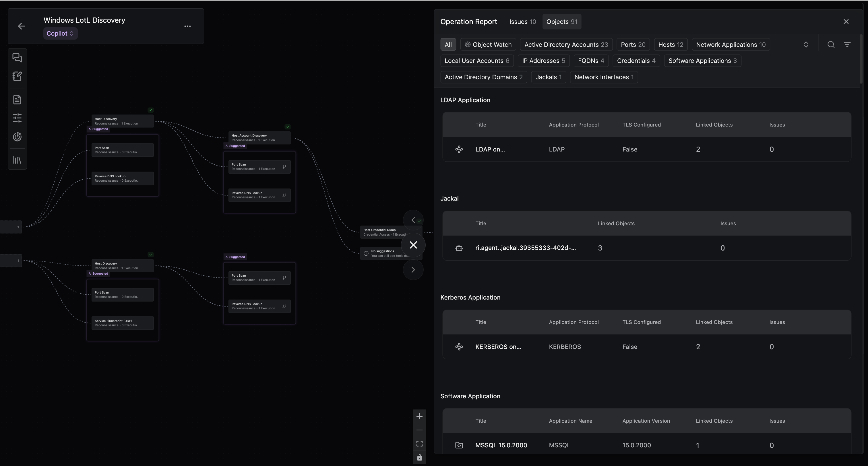The width and height of the screenshot is (868, 466).
Task: Toggle the canvas lock button
Action: (419, 457)
